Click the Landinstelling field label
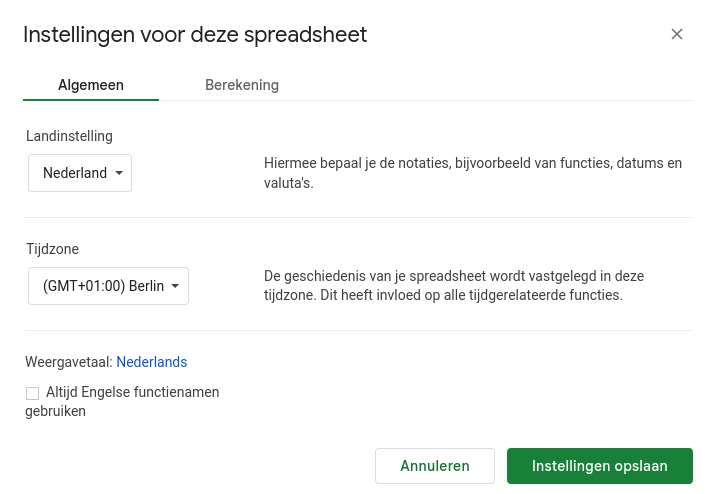Image resolution: width=710 pixels, height=494 pixels. (69, 135)
